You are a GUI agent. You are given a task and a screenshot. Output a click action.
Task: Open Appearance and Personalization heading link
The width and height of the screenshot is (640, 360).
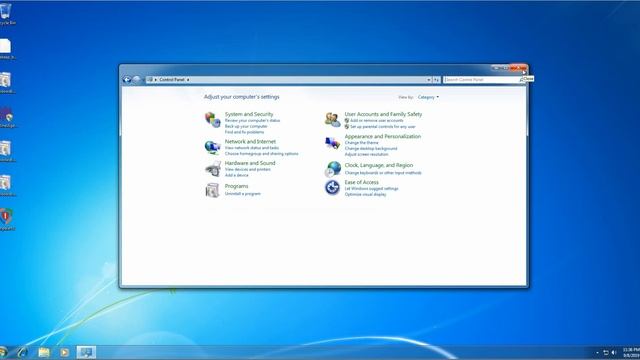pyautogui.click(x=383, y=136)
